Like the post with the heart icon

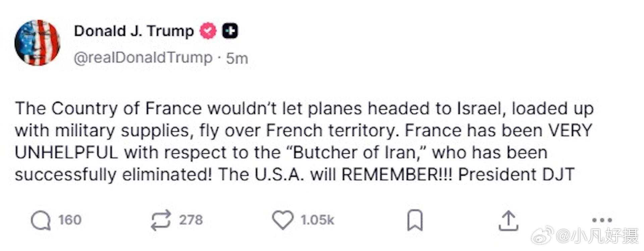pyautogui.click(x=282, y=220)
